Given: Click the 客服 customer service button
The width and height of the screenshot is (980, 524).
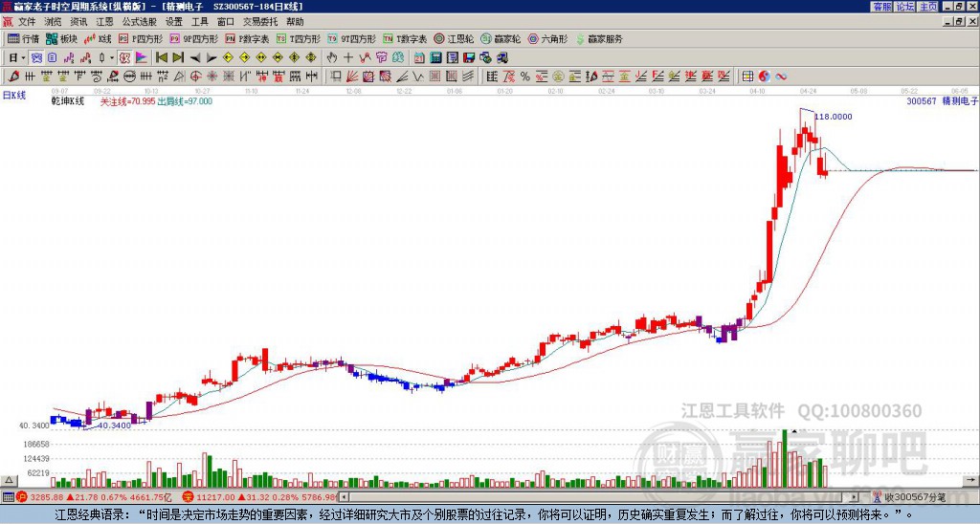Looking at the screenshot, I should pos(882,7).
